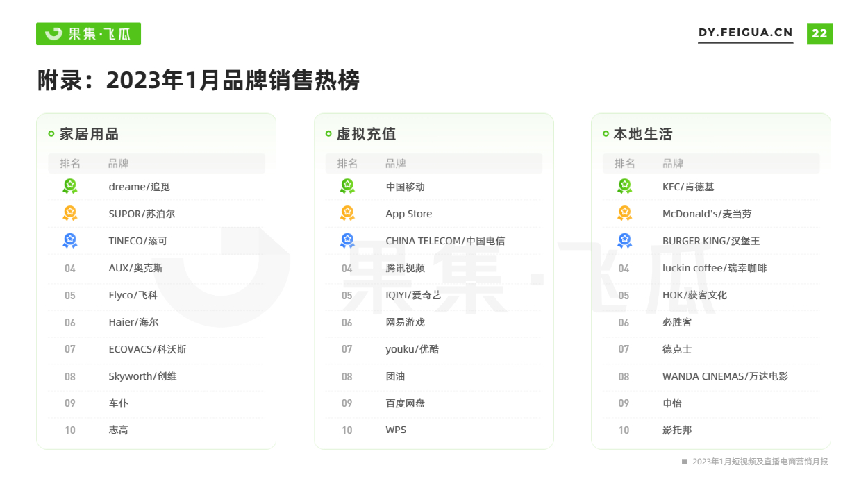Click rank 08 beside WANDA CINEMAS/万达电影
The height and width of the screenshot is (488, 868).
point(624,377)
